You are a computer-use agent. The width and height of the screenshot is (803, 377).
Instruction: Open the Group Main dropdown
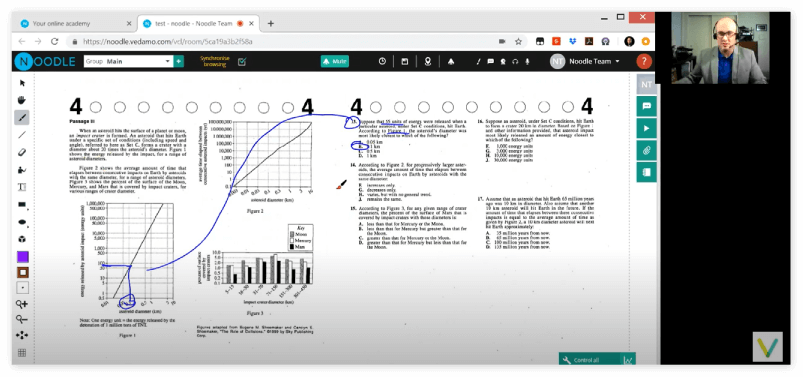pos(129,61)
